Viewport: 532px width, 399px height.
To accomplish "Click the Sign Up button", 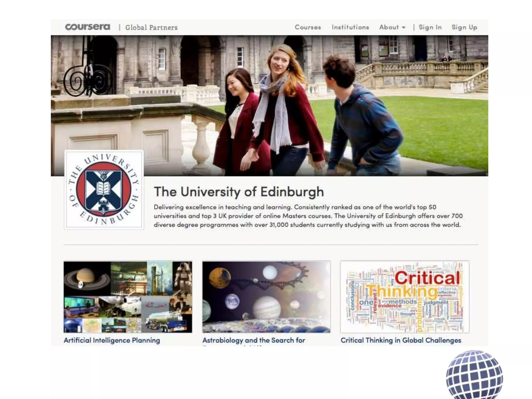I will [464, 27].
